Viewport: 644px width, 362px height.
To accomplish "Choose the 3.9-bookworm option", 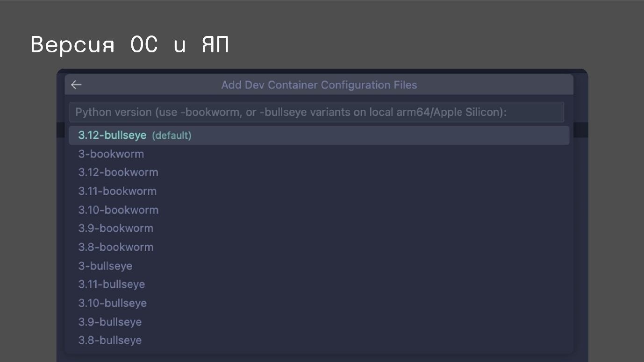I will coord(115,228).
